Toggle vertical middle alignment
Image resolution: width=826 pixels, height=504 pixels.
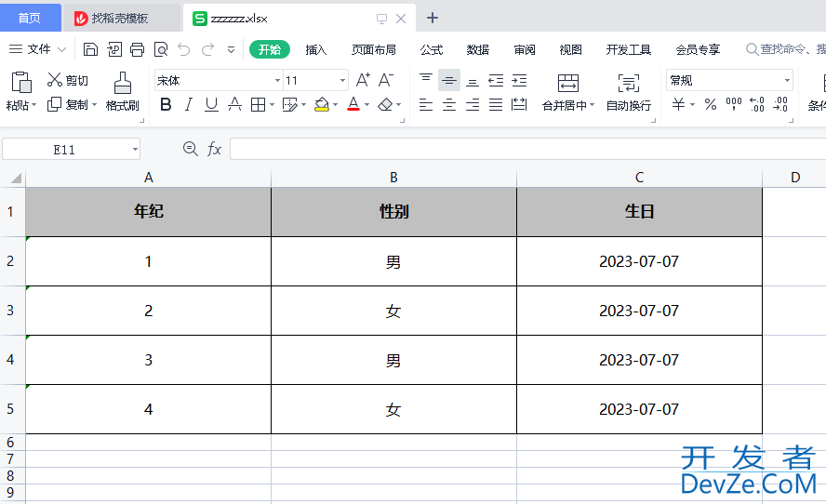point(449,80)
